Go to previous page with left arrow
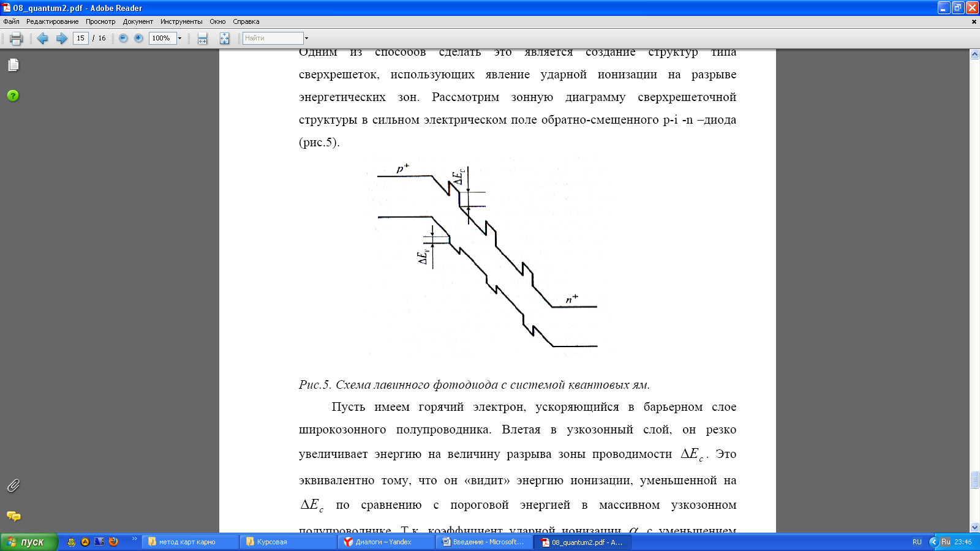Image resolution: width=980 pixels, height=551 pixels. [x=42, y=39]
